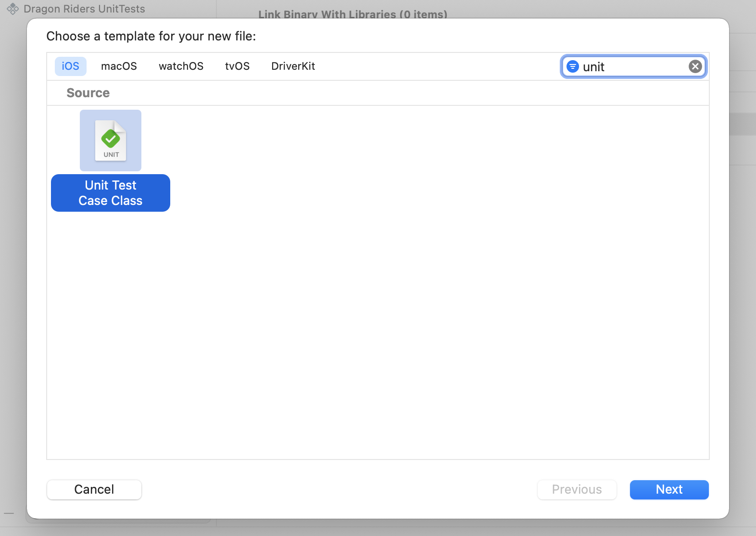Screen dimensions: 756x536
Task: Click the Previous button
Action: (577, 490)
